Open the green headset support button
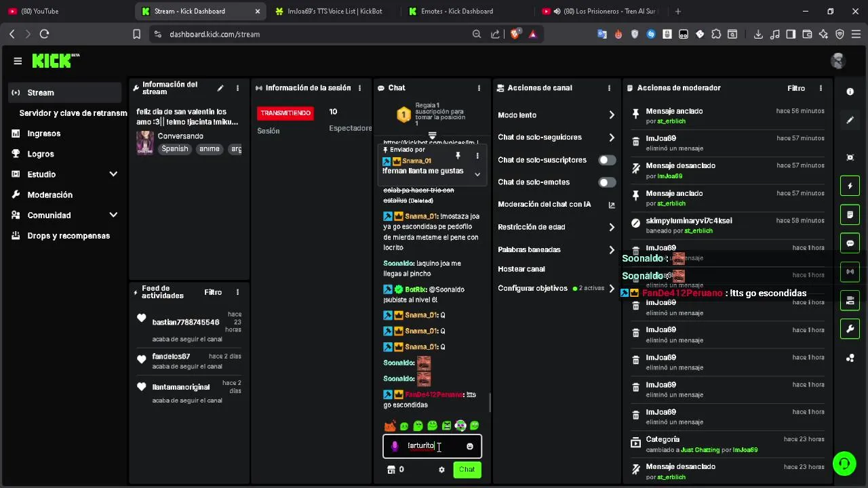The height and width of the screenshot is (488, 868). [844, 464]
